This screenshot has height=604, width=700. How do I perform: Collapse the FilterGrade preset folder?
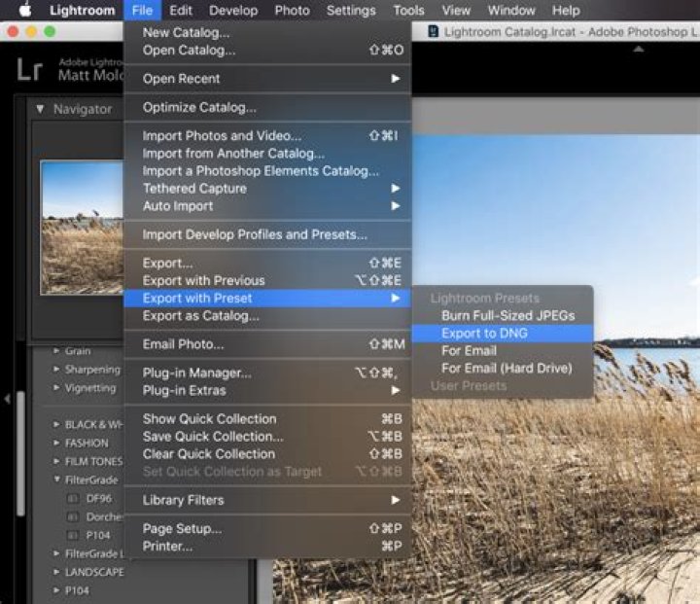click(x=57, y=480)
